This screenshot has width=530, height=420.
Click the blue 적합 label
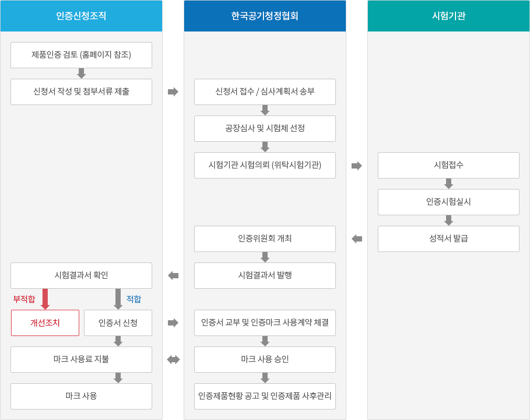134,299
